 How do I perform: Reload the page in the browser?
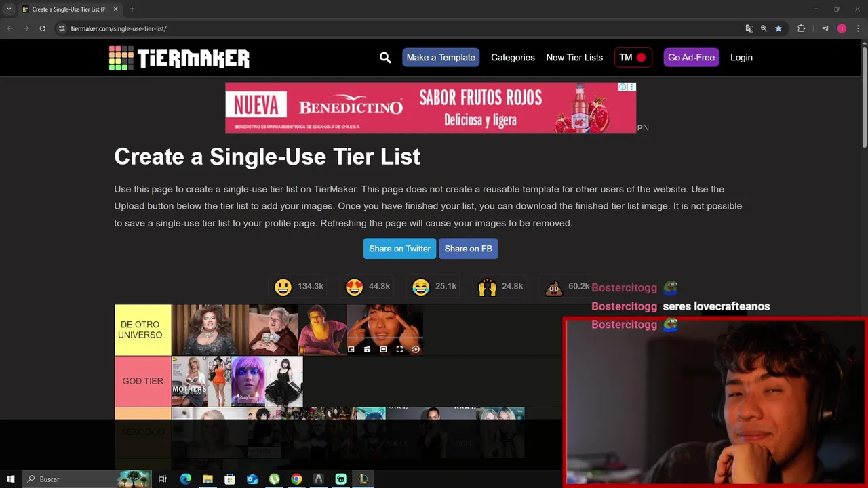(x=42, y=28)
